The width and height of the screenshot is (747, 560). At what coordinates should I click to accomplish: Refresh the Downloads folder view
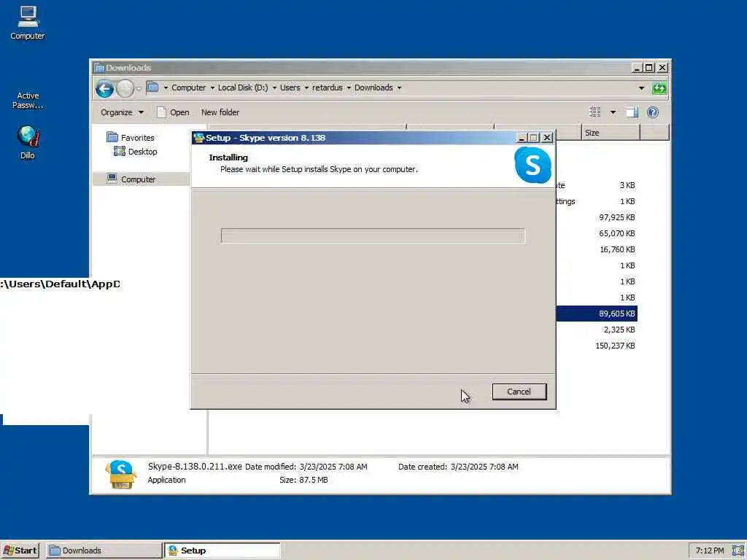tap(659, 88)
